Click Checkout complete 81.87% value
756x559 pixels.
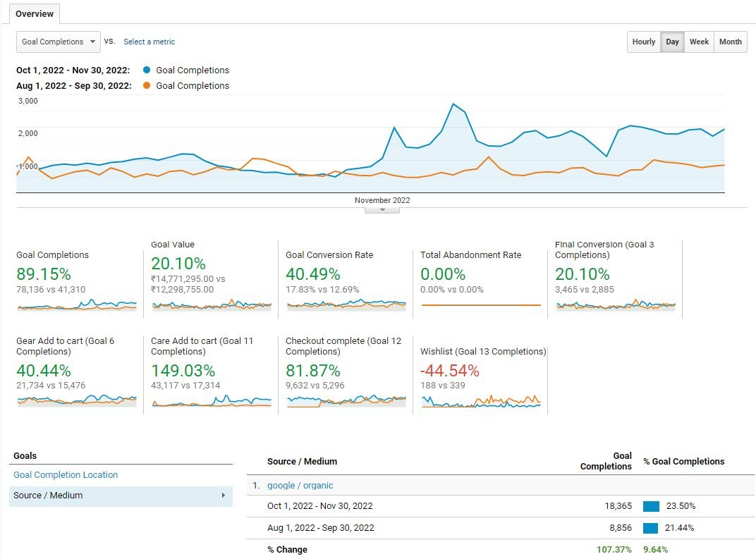(313, 370)
